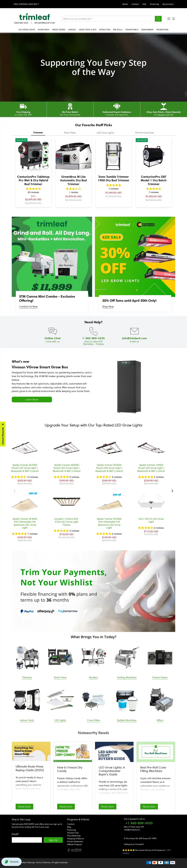Viewport: 187px width, 868px height.
Task: Open the Freeze Dryers category thumbnail
Action: [x=160, y=658]
